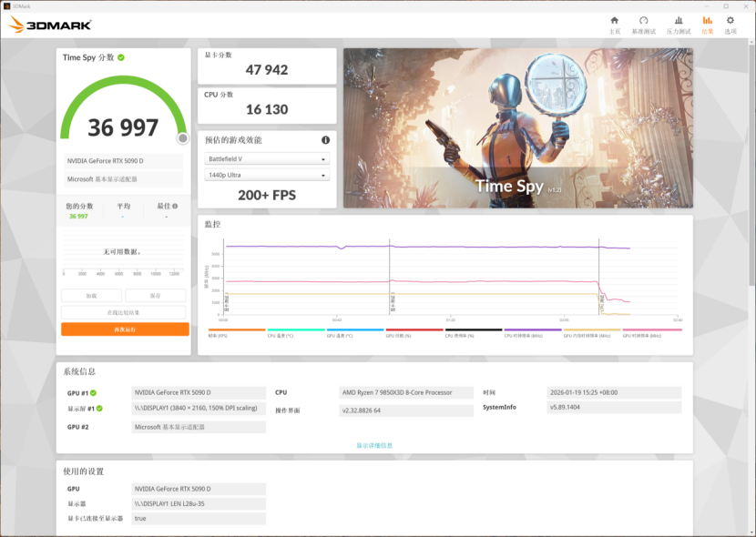
Task: Switch to the 结果 results icon
Action: pos(707,25)
